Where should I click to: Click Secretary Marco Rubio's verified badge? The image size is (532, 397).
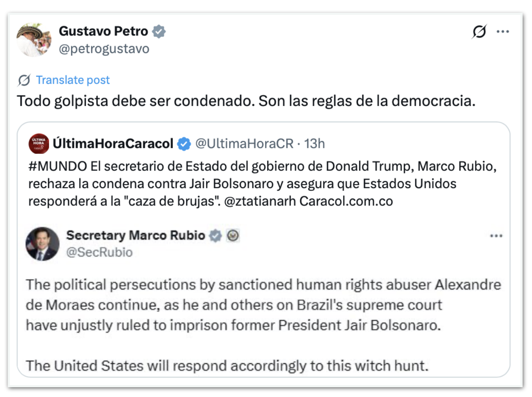216,236
